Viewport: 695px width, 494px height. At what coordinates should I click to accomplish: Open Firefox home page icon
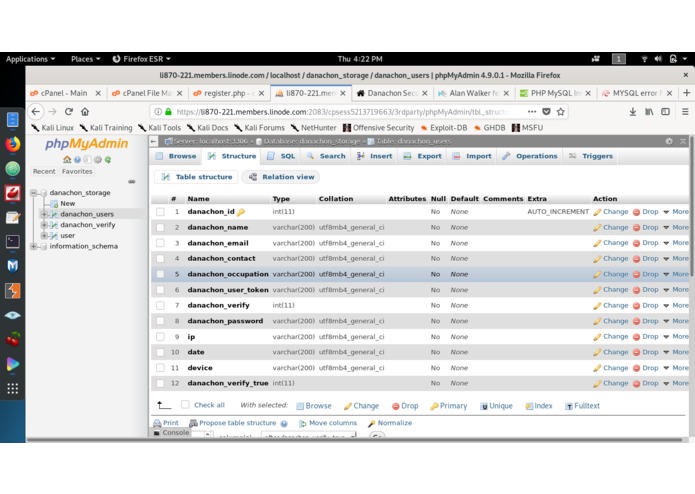pos(85,112)
